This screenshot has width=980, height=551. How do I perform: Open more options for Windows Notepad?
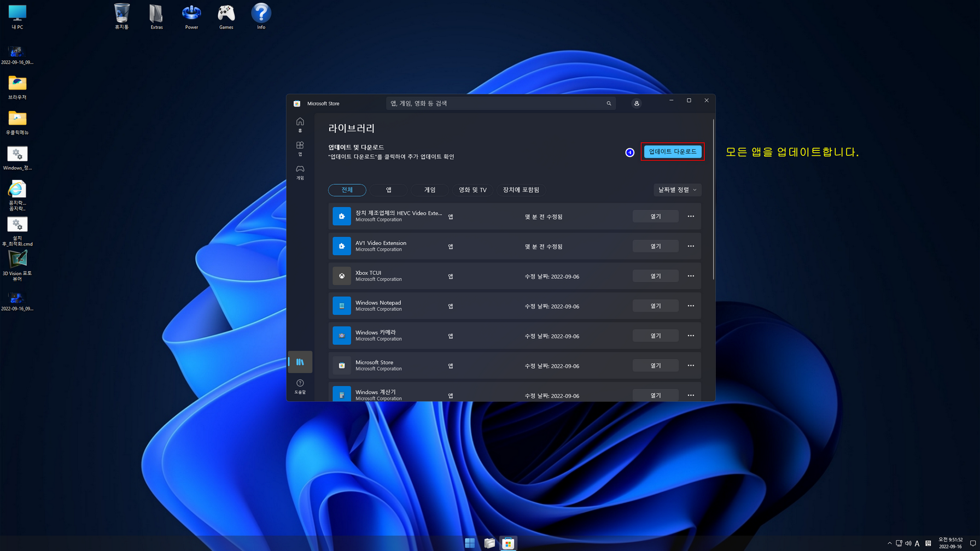[x=691, y=306]
